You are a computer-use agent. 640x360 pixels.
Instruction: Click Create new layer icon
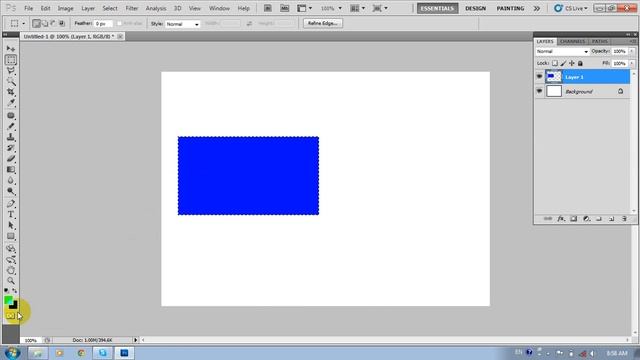click(x=611, y=219)
